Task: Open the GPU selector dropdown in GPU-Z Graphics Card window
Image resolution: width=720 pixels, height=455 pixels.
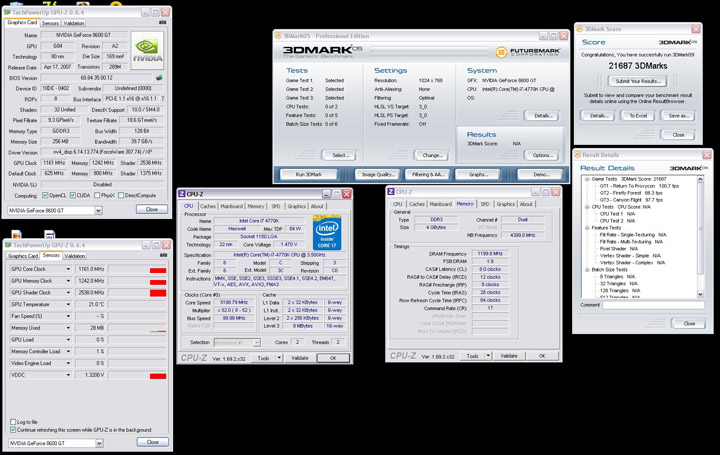Action: 98,210
